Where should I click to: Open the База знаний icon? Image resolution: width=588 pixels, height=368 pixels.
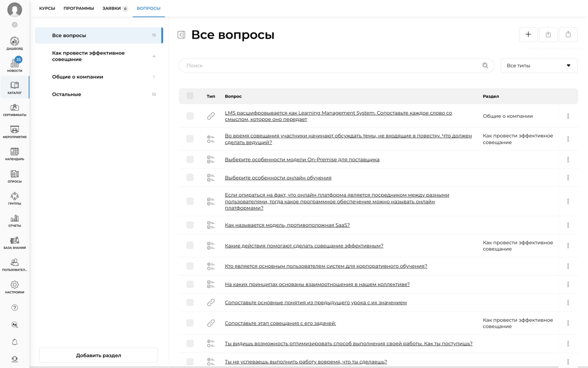click(x=14, y=243)
